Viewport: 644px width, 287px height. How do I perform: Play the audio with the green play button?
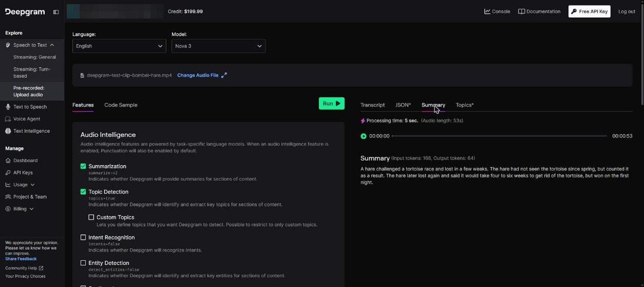(x=364, y=136)
